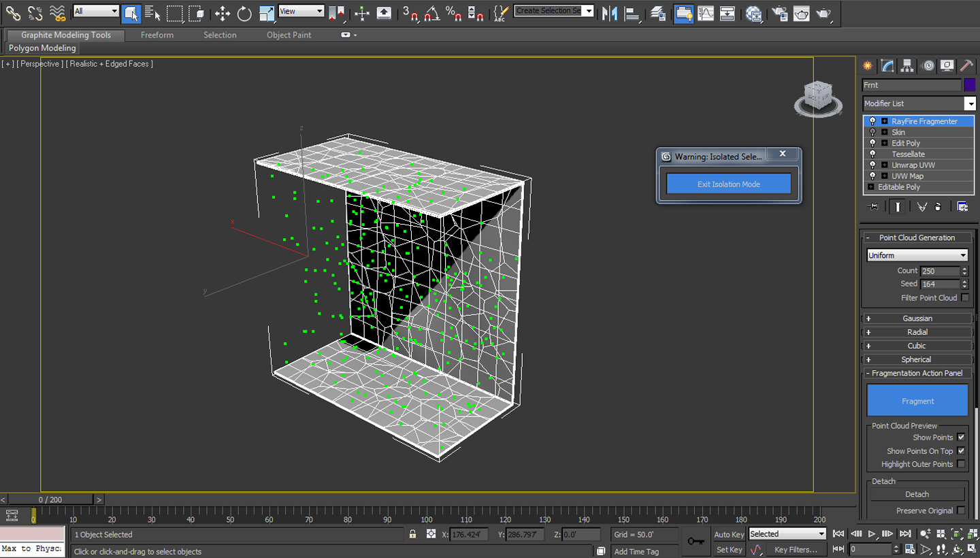Click the blue Fragment button
This screenshot has width=980, height=558.
pyautogui.click(x=917, y=401)
